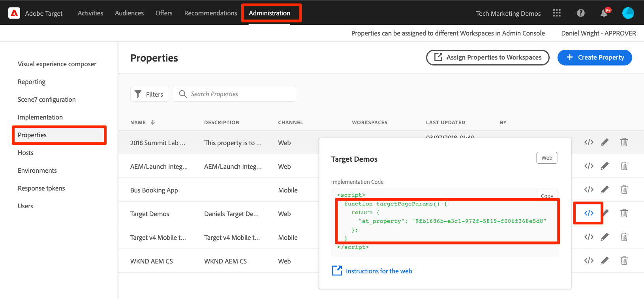Select the "WKND AEM CS" name cell
Image resolution: width=644 pixels, height=299 pixels.
(x=152, y=261)
